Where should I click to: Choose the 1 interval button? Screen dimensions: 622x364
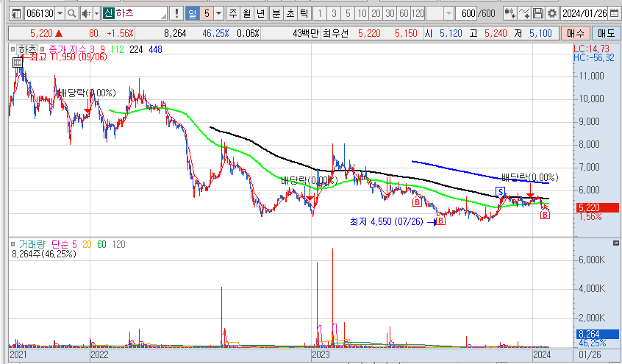(320, 13)
